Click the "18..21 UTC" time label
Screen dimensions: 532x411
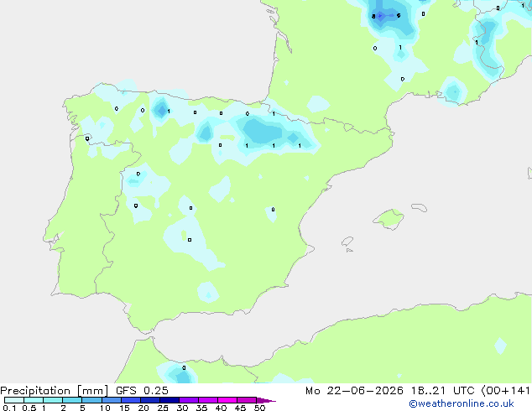(x=442, y=391)
